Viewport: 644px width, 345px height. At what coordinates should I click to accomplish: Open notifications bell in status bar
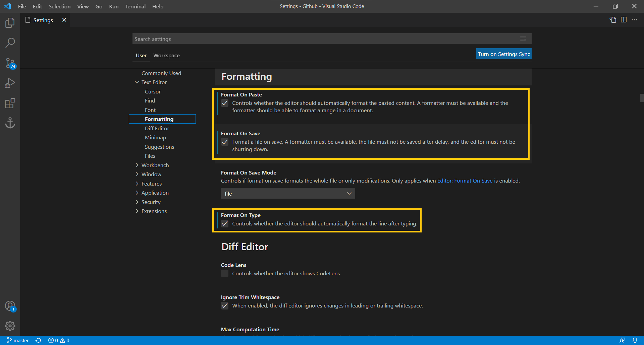pos(635,340)
